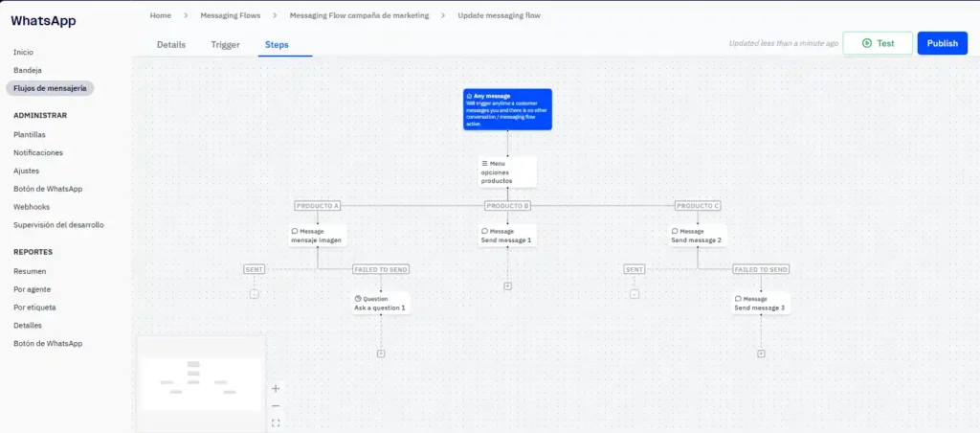
Task: Go to Home breadcrumb
Action: pyautogui.click(x=161, y=15)
